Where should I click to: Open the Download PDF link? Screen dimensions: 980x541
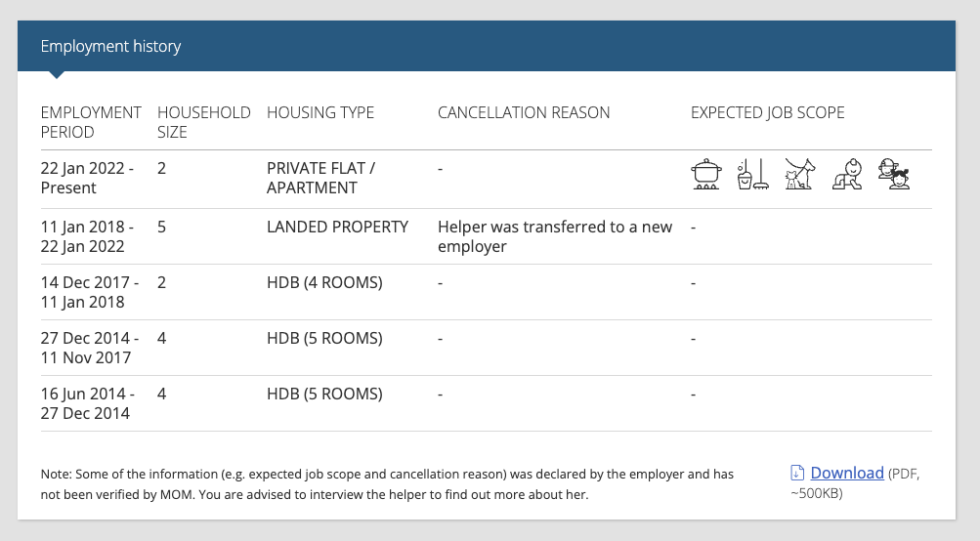pyautogui.click(x=847, y=473)
